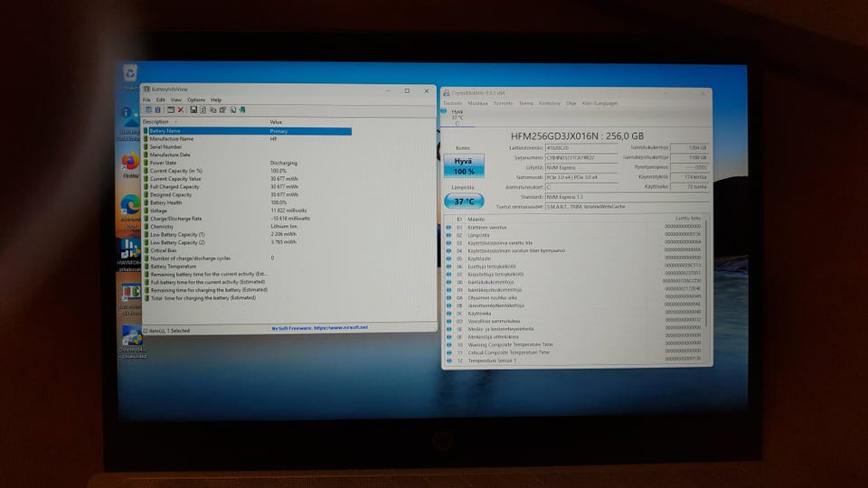Screen dimensions: 868x488
Task: Select the Voltage row
Action: [x=248, y=211]
